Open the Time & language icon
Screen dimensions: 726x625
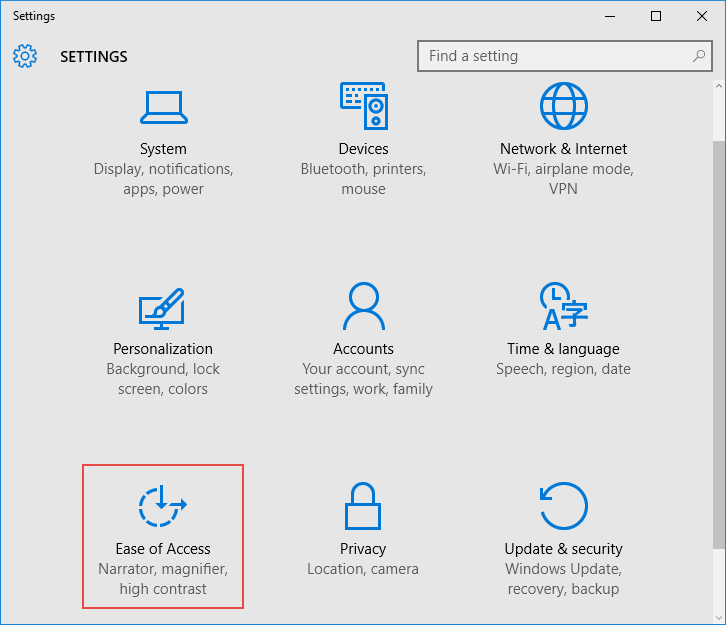pyautogui.click(x=563, y=306)
